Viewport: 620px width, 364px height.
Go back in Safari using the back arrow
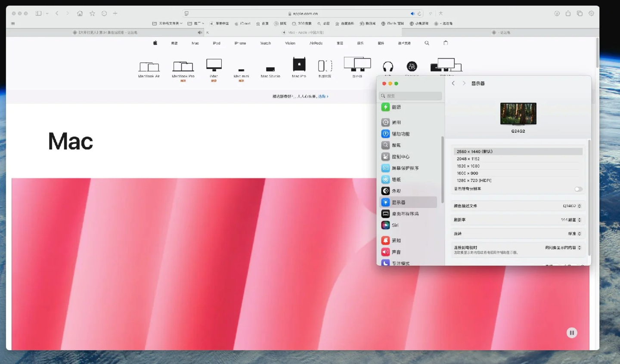57,13
